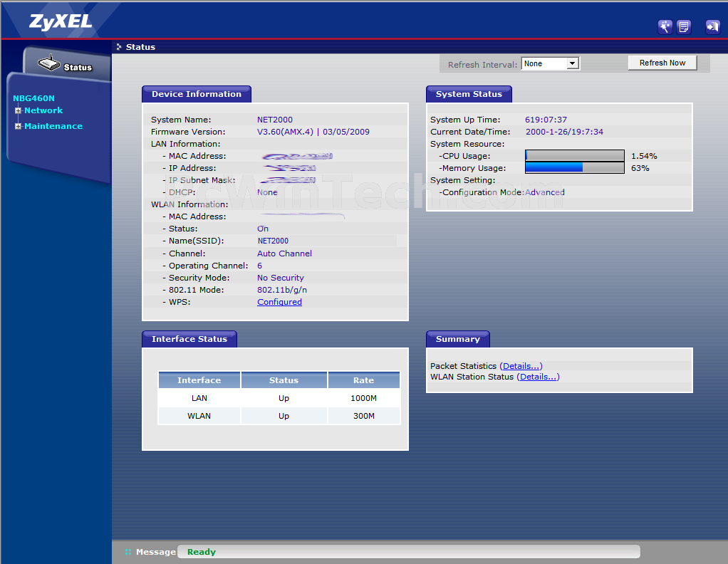Image resolution: width=728 pixels, height=564 pixels.
Task: Select the Device Information panel header
Action: pos(197,94)
